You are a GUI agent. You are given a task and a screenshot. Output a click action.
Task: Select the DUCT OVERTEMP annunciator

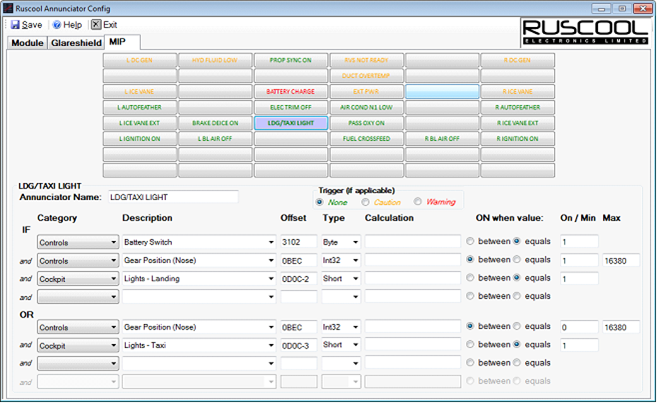(367, 76)
